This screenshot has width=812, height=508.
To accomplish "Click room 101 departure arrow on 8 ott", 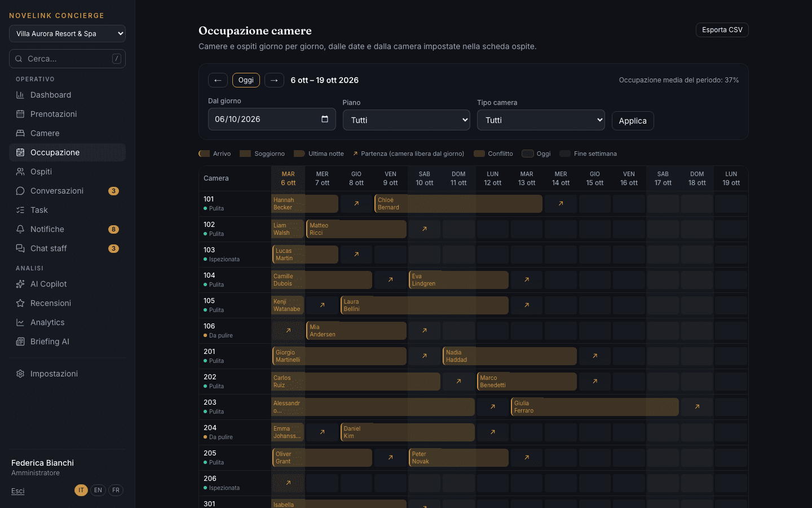I will pos(356,204).
